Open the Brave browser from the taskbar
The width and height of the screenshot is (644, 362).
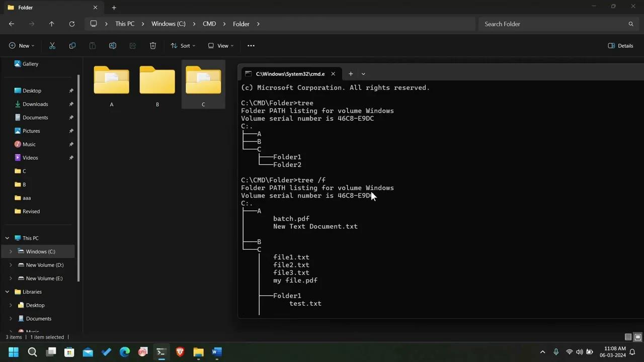(x=180, y=352)
